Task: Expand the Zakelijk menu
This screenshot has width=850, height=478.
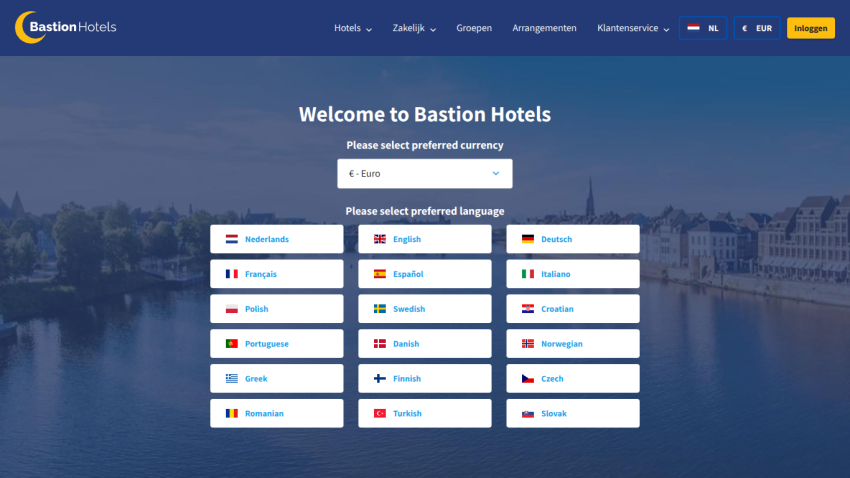Action: click(x=414, y=28)
